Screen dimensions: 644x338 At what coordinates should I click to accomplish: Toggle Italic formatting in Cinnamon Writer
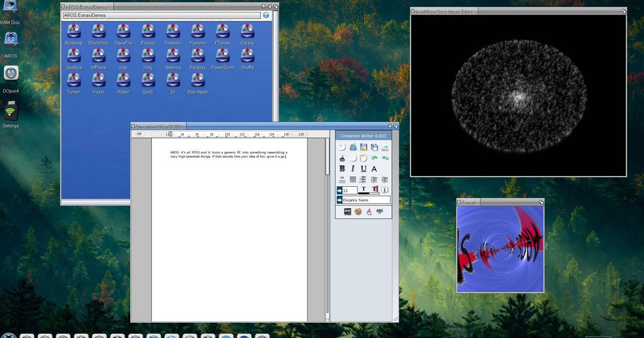[x=353, y=169]
